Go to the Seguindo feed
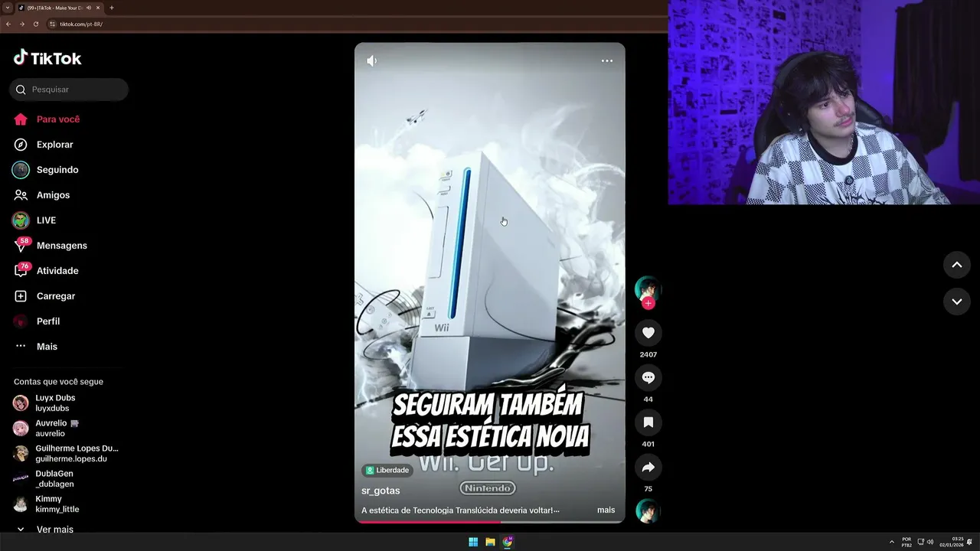This screenshot has height=551, width=980. pos(46,170)
